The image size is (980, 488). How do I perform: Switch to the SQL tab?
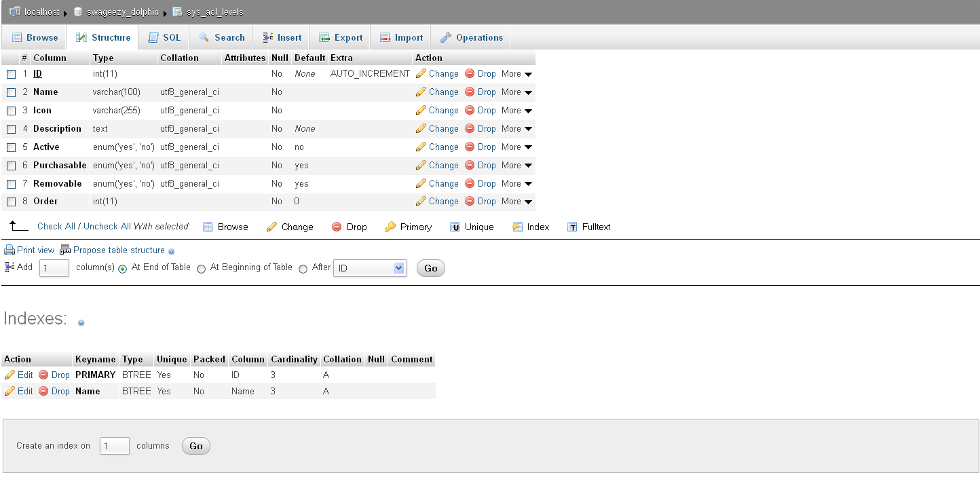[164, 38]
